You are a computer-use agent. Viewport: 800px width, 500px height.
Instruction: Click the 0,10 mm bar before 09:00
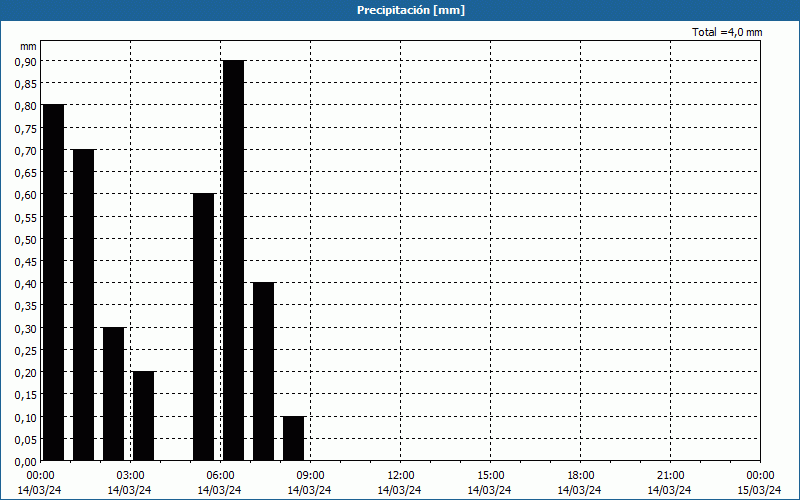tap(293, 439)
